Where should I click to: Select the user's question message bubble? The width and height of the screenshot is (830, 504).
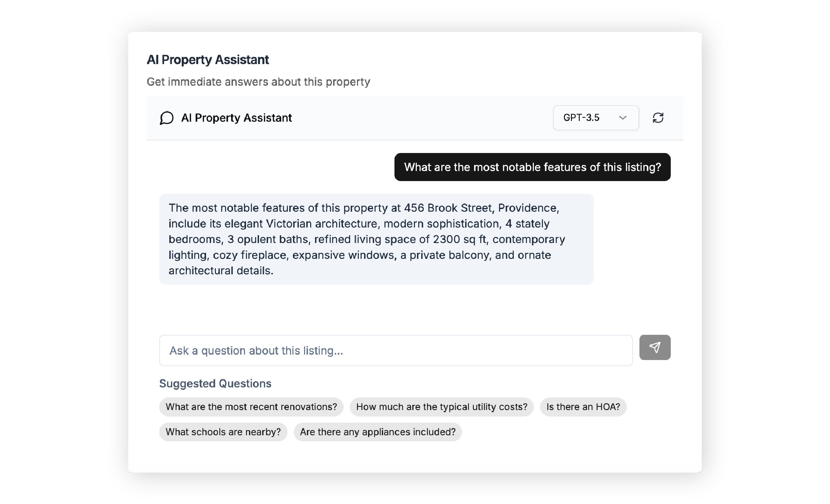[x=532, y=167]
